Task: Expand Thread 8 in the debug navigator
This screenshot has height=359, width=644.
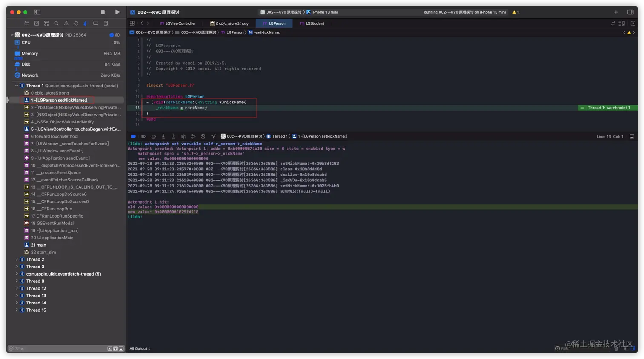Action: coord(17,281)
